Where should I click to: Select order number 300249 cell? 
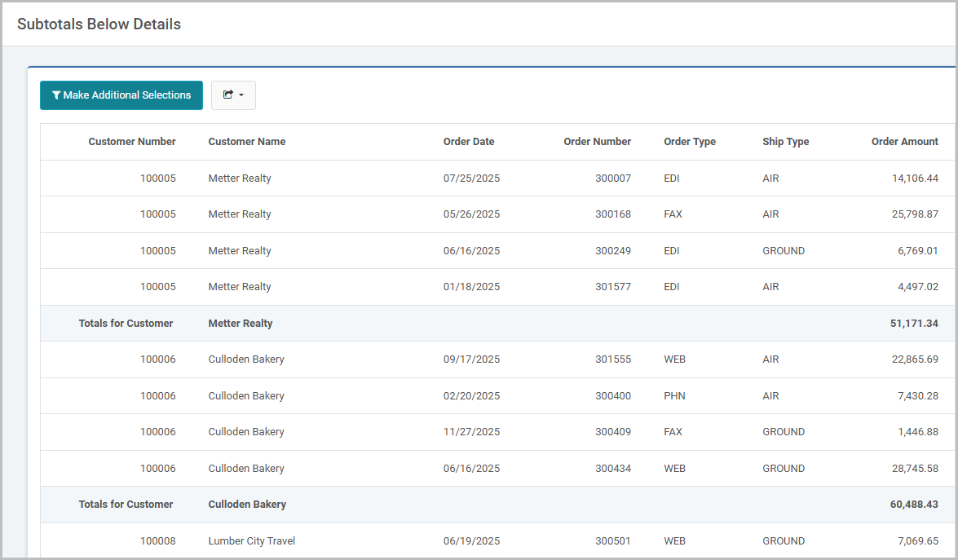click(613, 251)
